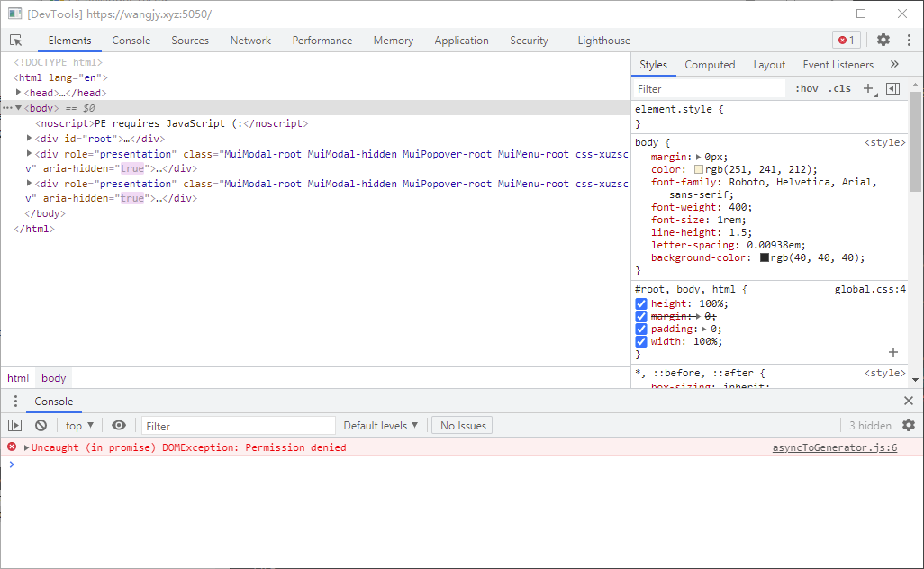The height and width of the screenshot is (569, 924).
Task: Click the No Issues button
Action: point(463,425)
